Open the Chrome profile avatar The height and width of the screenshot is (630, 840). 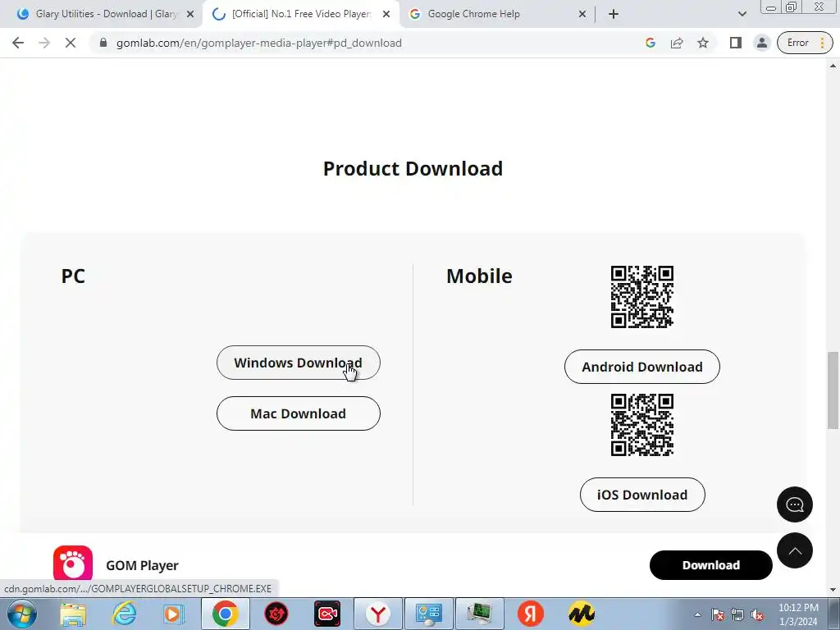(x=762, y=43)
